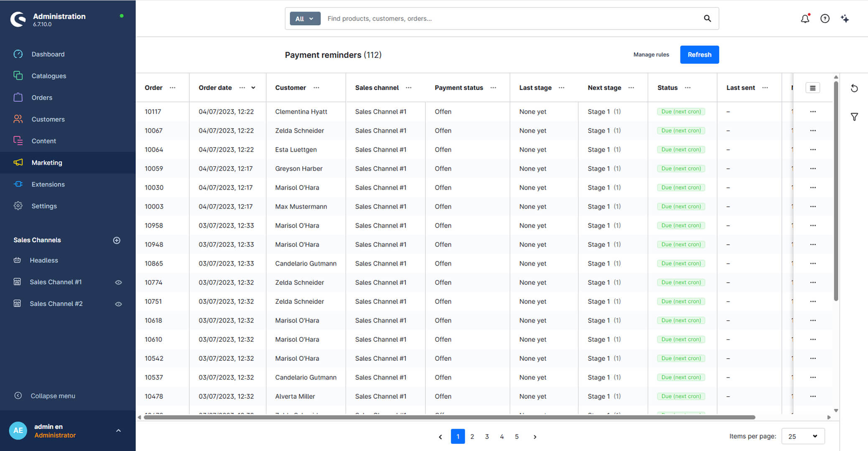
Task: Open the help circle icon
Action: (825, 18)
